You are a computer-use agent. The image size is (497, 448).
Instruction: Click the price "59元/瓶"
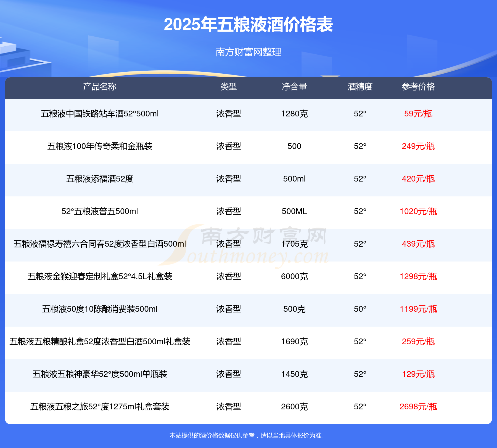click(x=418, y=114)
